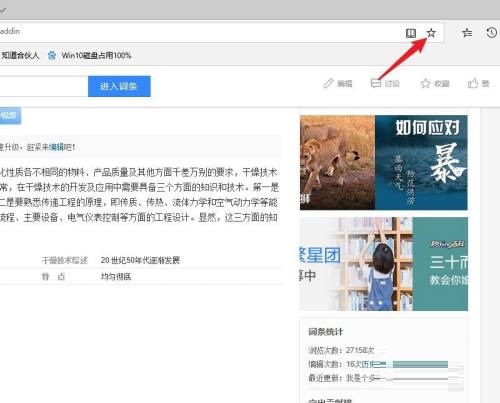Open the discussion icon (讨论)
Viewport: 500px width, 403px height.
pos(376,83)
